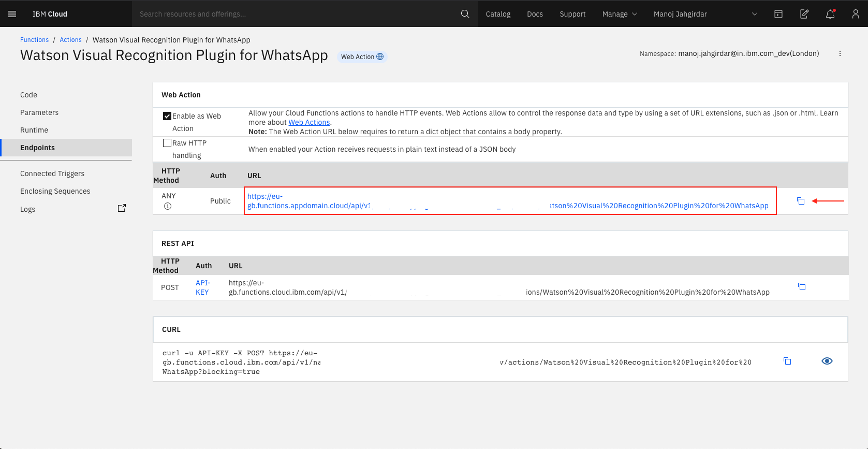Reveal the API key with eye icon

pyautogui.click(x=827, y=361)
